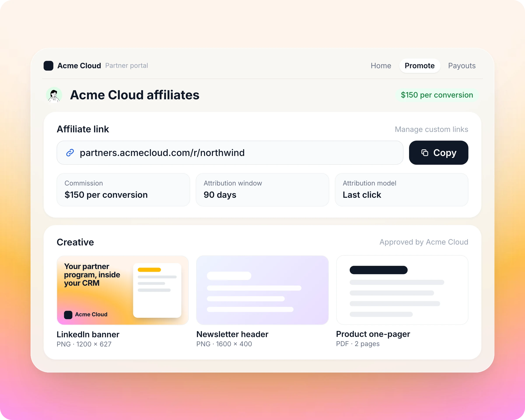525x420 pixels.
Task: Open the Home tab
Action: [x=381, y=66]
